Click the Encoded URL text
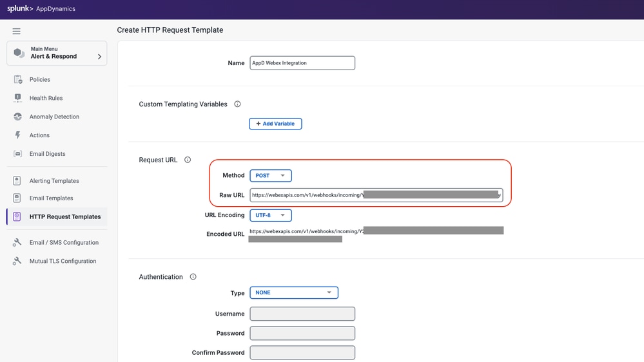Image resolution: width=644 pixels, height=362 pixels. click(376, 234)
